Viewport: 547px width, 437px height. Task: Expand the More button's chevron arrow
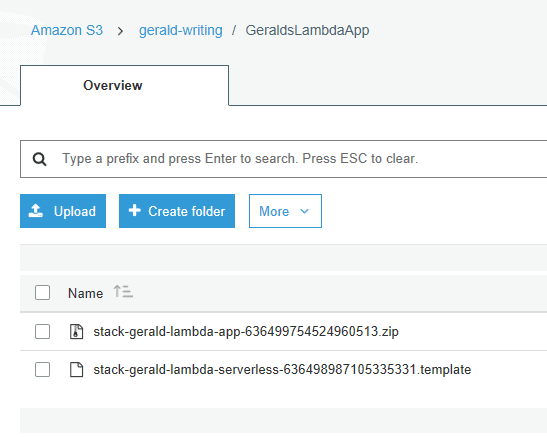coord(305,211)
